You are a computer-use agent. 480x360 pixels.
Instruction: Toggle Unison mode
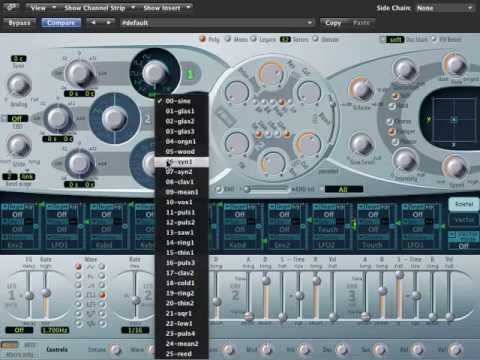(x=315, y=39)
